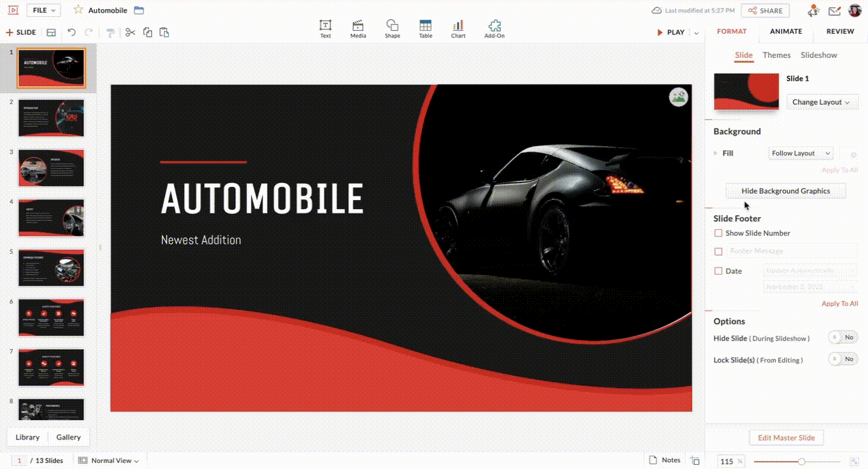The image size is (868, 469).
Task: Start the slideshow with PLAY
Action: pyautogui.click(x=671, y=33)
